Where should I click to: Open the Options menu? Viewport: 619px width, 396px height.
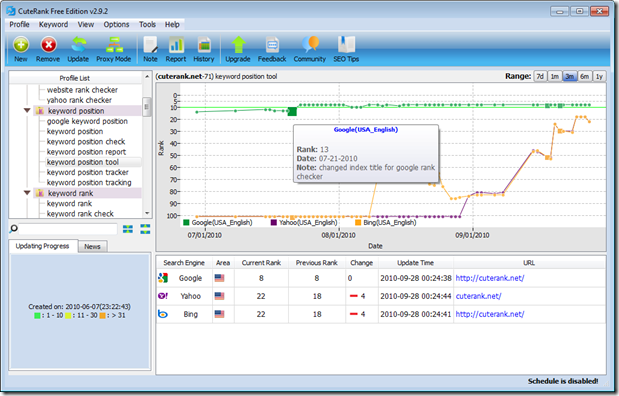(116, 24)
